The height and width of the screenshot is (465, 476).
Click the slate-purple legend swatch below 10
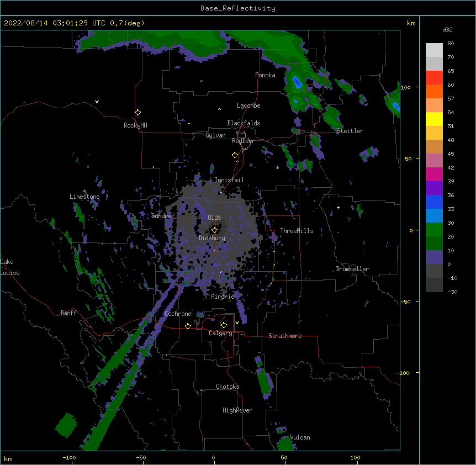pos(434,257)
